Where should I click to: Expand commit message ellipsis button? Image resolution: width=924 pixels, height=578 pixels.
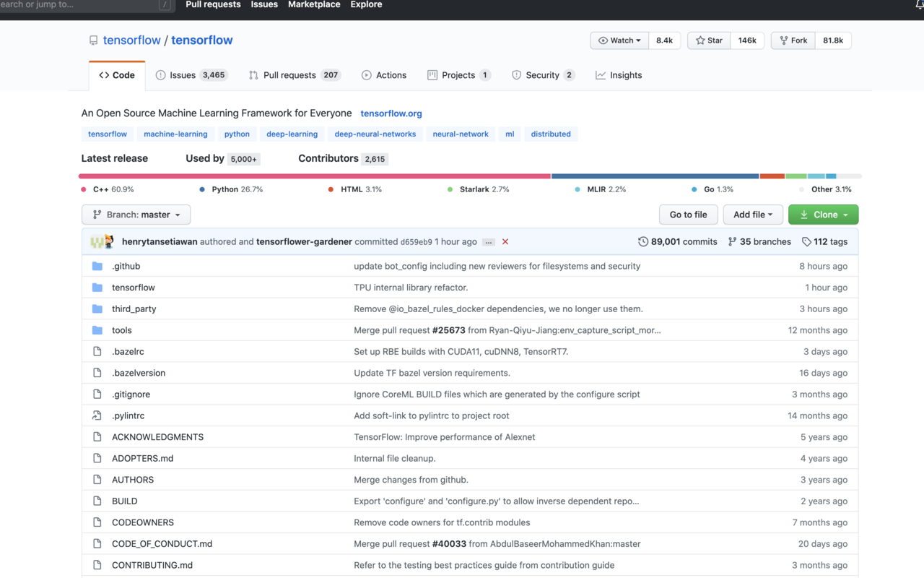[489, 242]
